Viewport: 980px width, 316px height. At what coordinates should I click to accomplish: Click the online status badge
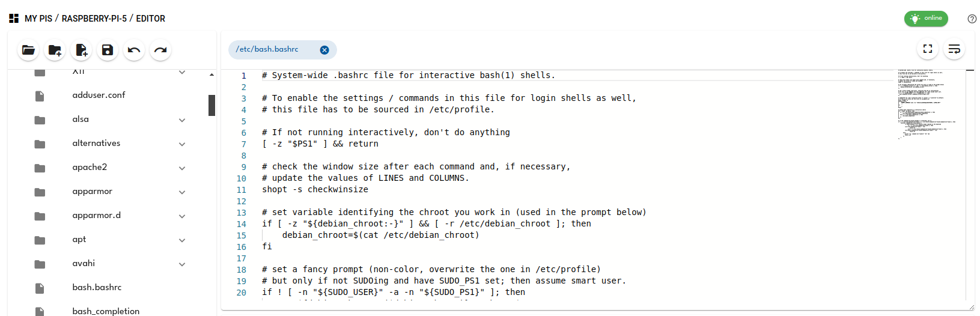coord(926,19)
